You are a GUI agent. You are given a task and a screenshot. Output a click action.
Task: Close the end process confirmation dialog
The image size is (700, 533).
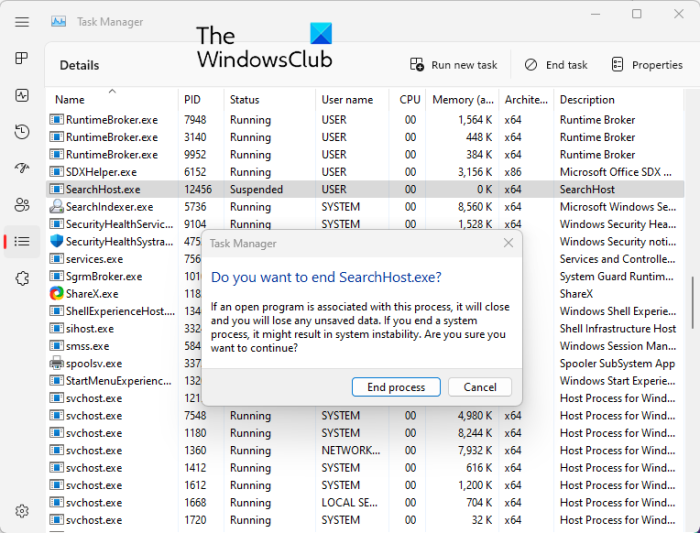click(508, 243)
